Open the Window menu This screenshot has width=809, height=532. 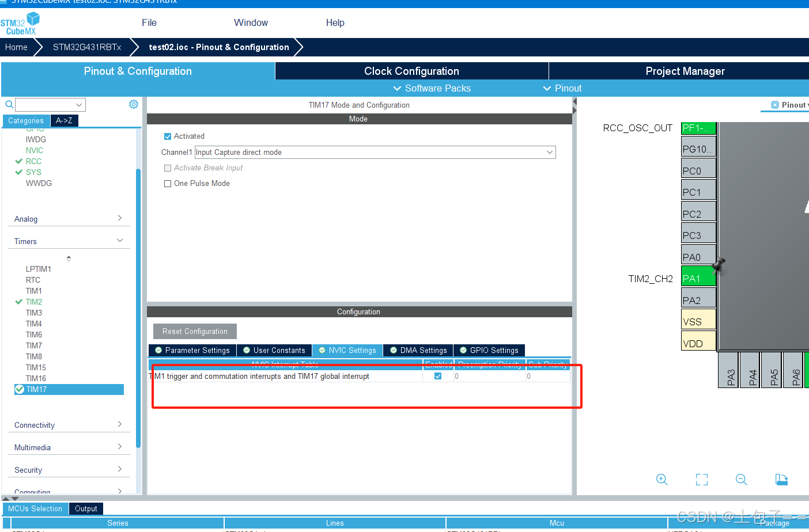251,22
